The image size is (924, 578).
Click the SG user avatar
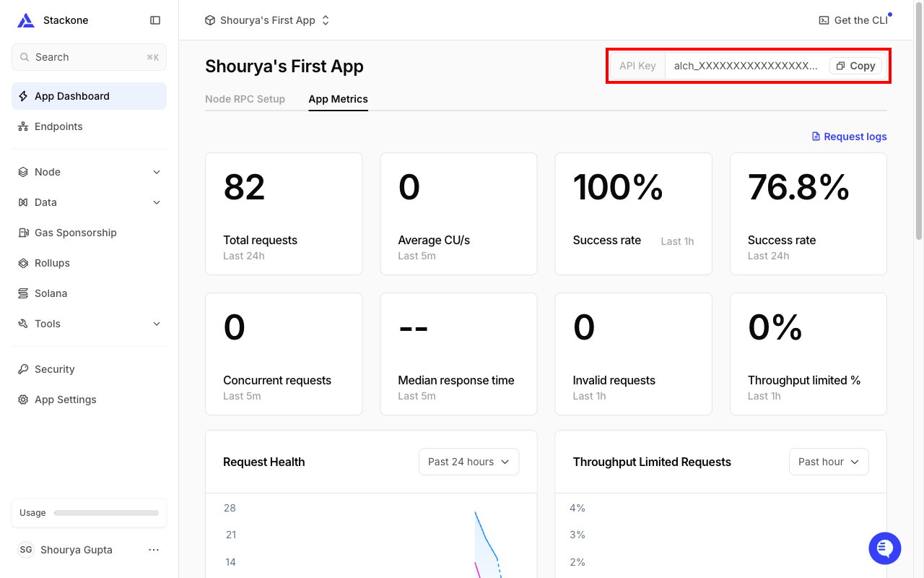26,550
